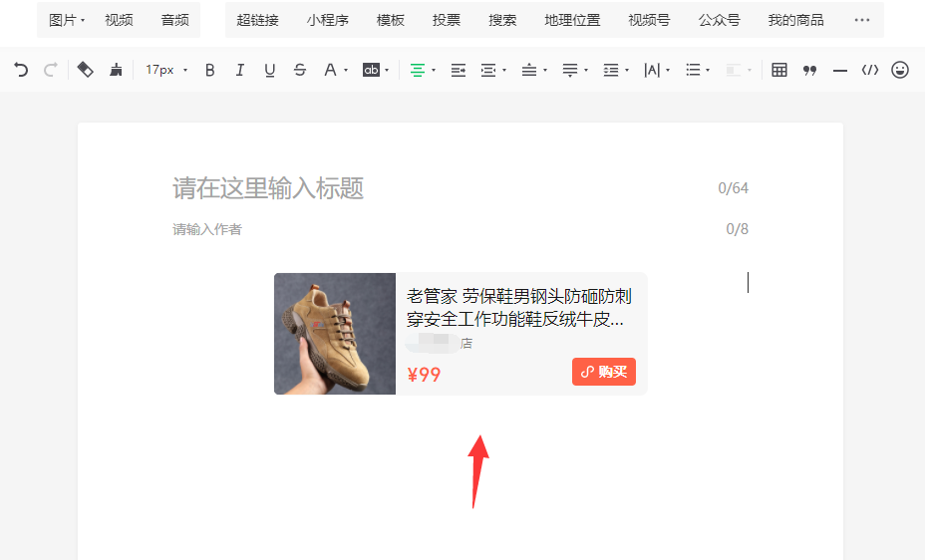The width and height of the screenshot is (925, 560).
Task: Click the font color A icon
Action: (330, 70)
